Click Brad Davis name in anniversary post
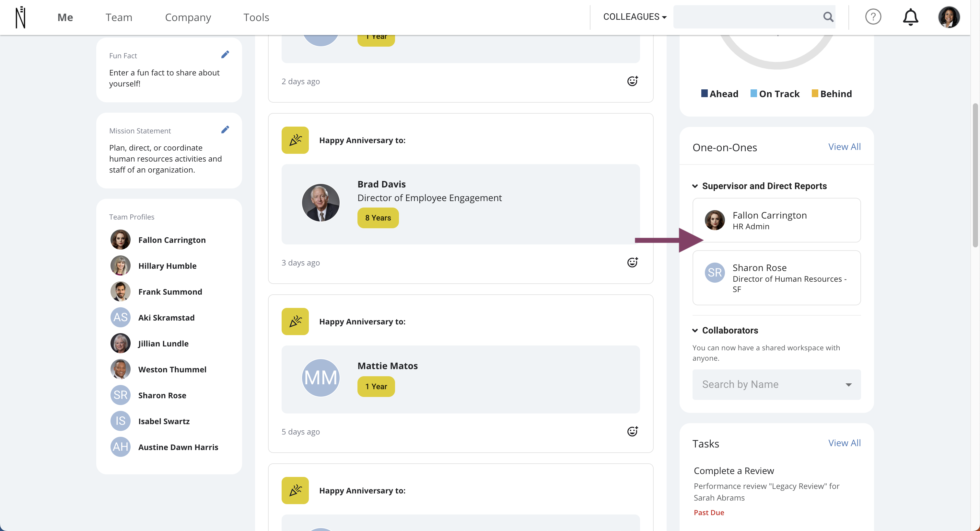 pos(381,184)
